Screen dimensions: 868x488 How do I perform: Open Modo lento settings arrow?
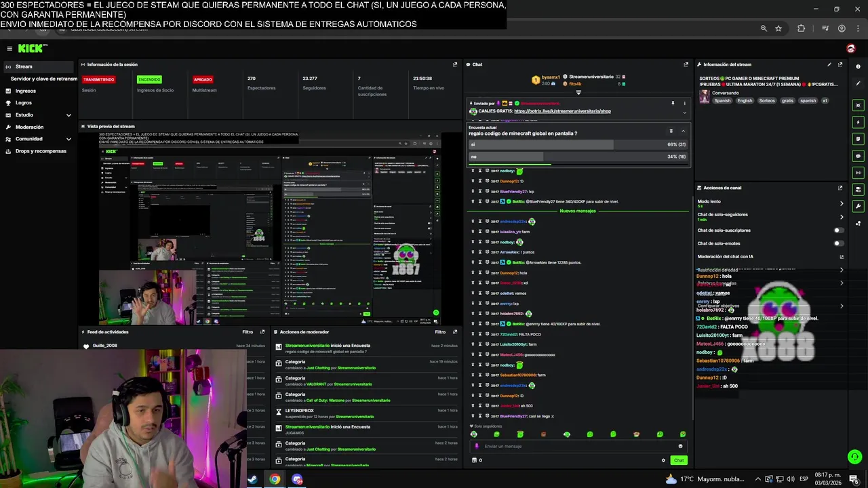[842, 203]
